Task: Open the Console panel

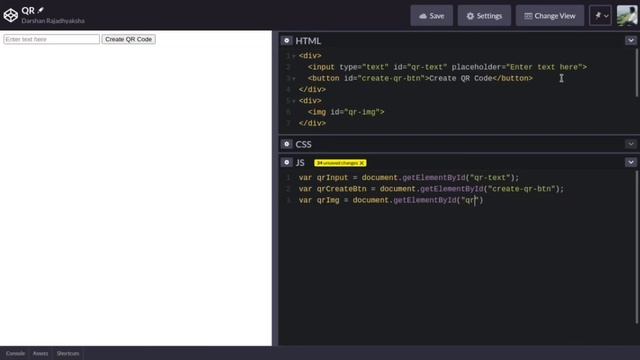Action: 16,353
